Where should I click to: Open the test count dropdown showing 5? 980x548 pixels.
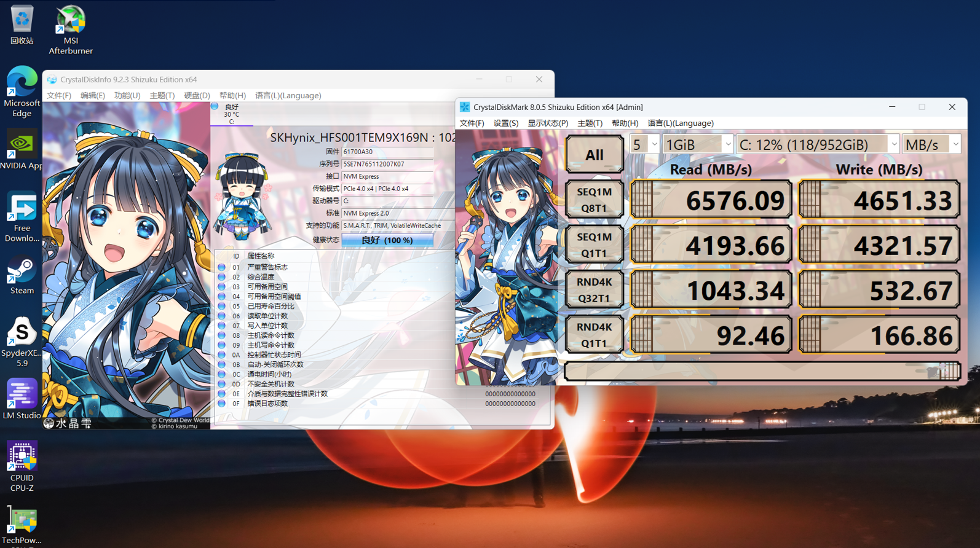coord(644,144)
